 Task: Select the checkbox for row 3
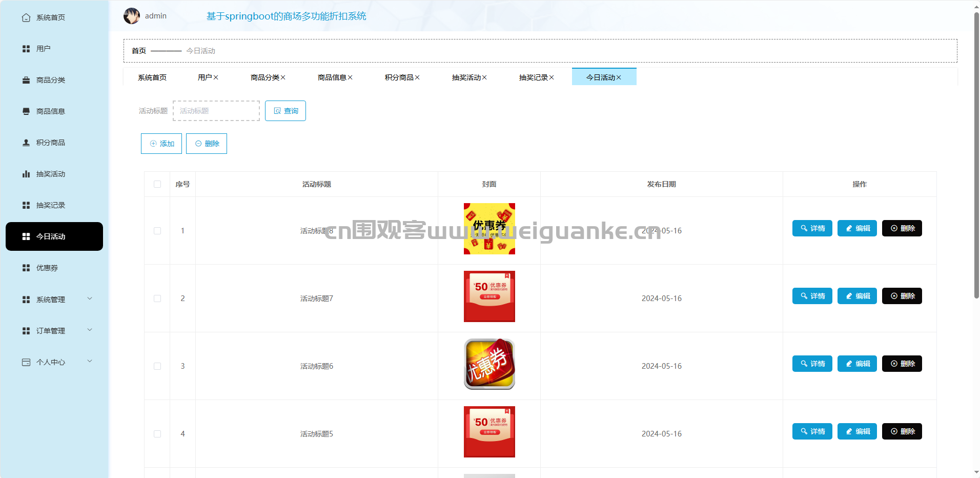pyautogui.click(x=157, y=366)
